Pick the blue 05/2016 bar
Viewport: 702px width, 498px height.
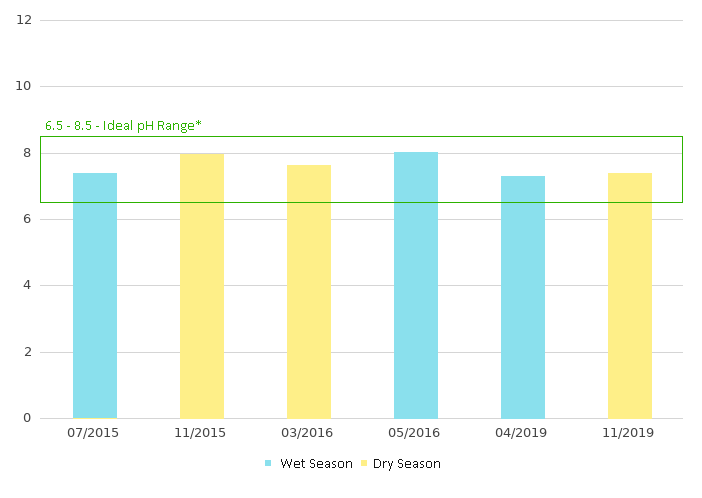click(x=416, y=285)
